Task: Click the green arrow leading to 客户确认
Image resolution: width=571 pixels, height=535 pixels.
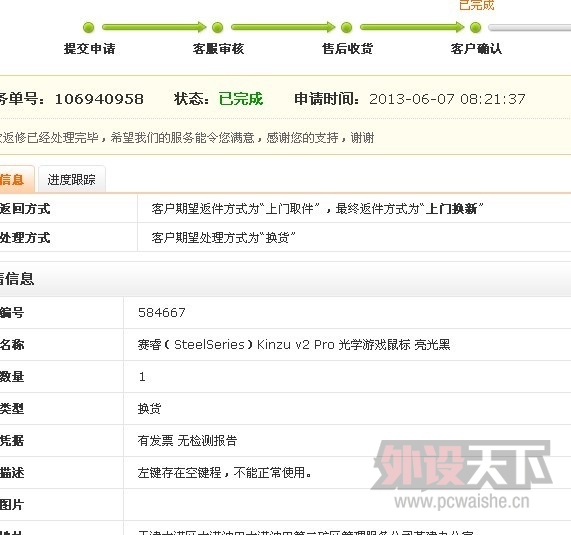Action: click(412, 27)
